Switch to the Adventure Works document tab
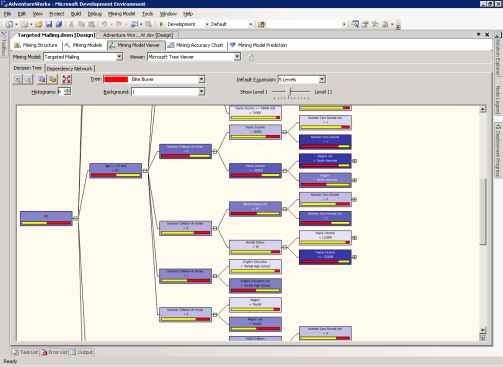The width and height of the screenshot is (503, 367). [x=137, y=35]
